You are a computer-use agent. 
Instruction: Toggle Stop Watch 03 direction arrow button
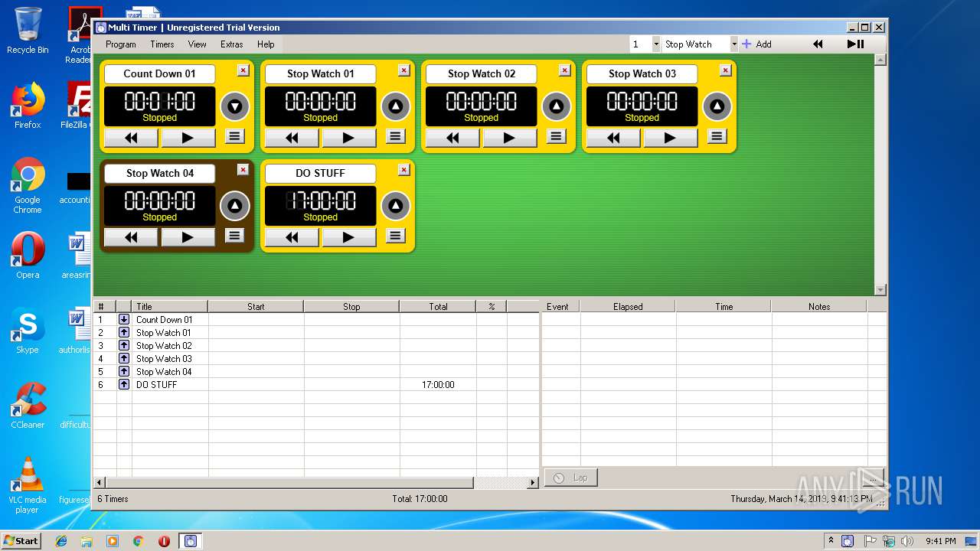click(717, 106)
